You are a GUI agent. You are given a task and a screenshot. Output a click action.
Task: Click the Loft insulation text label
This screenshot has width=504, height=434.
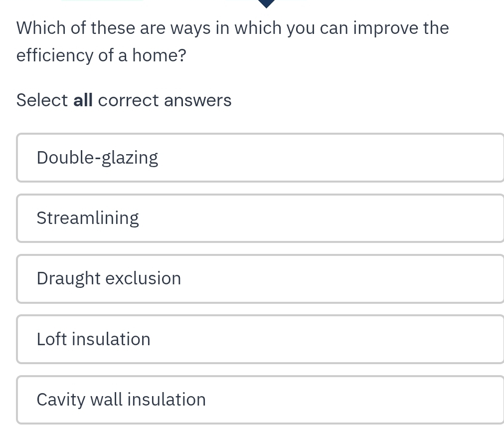94,339
